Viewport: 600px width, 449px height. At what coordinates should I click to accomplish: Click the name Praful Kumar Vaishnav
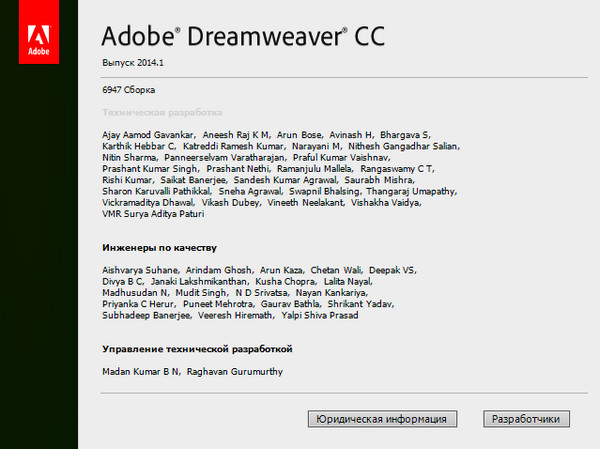(x=341, y=158)
